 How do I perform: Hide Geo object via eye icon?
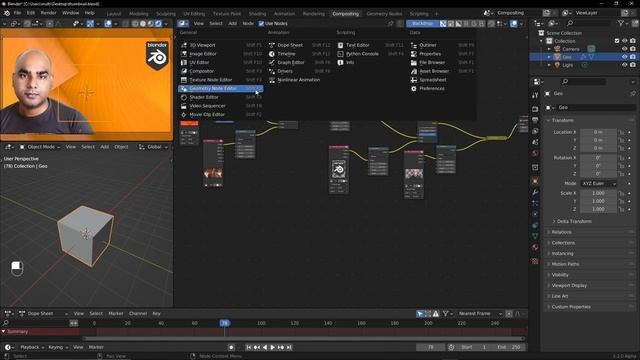[x=624, y=57]
